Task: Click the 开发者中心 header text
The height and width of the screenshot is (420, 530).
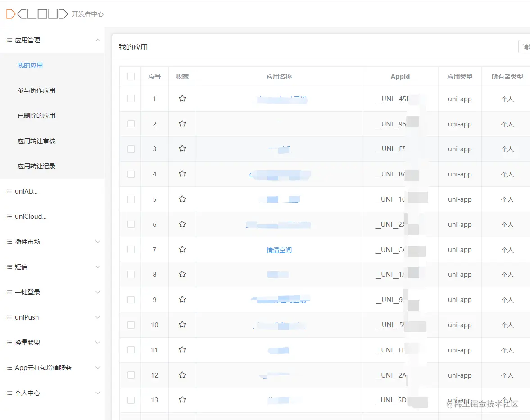Action: click(x=88, y=14)
